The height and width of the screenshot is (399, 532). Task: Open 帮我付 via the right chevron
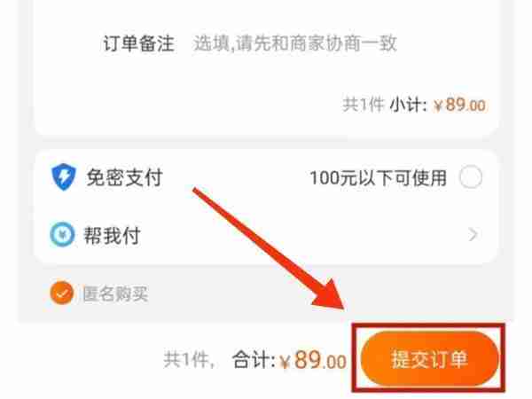click(473, 234)
